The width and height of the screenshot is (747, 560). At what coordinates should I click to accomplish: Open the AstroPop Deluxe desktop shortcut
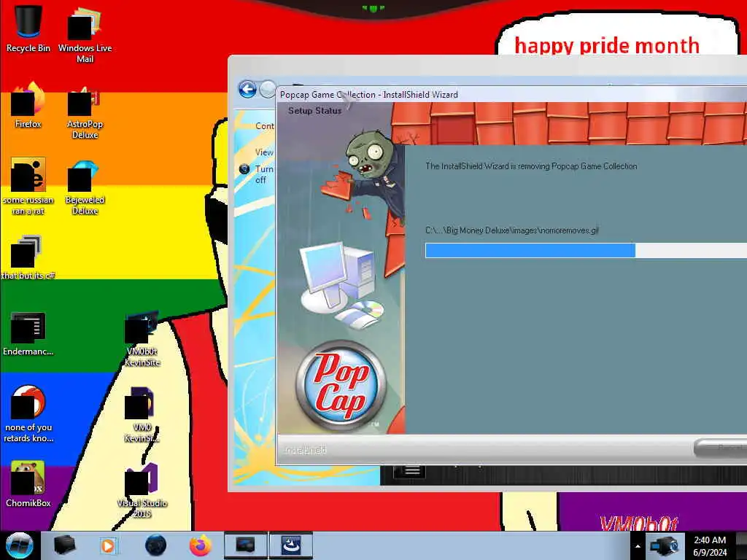85,112
